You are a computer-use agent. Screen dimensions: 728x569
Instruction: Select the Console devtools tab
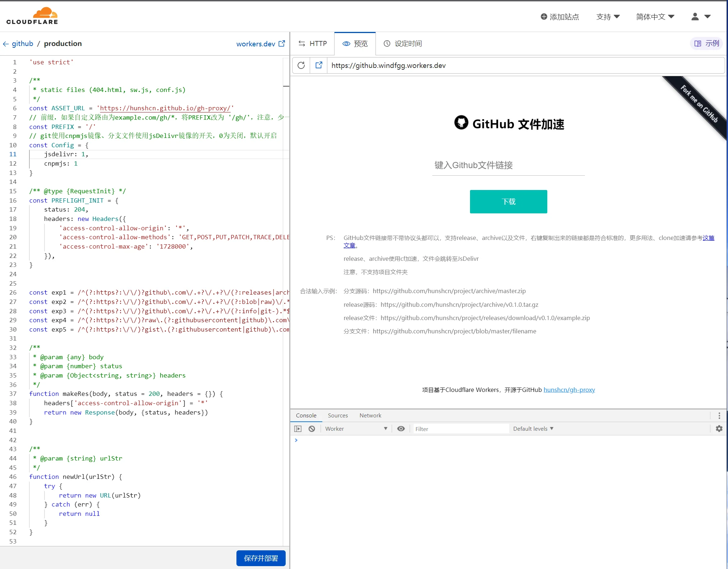pyautogui.click(x=306, y=415)
